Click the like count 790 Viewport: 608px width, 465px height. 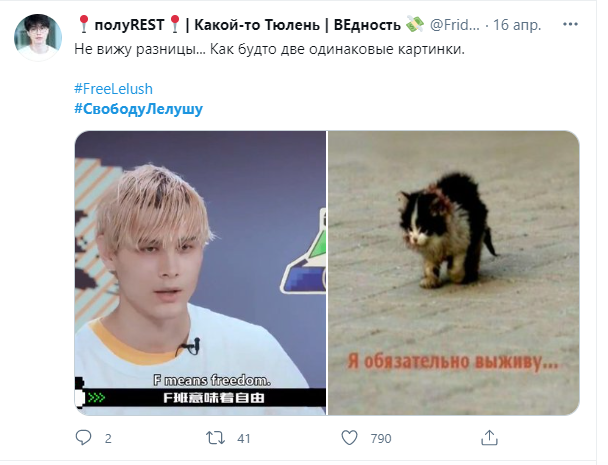pyautogui.click(x=381, y=439)
